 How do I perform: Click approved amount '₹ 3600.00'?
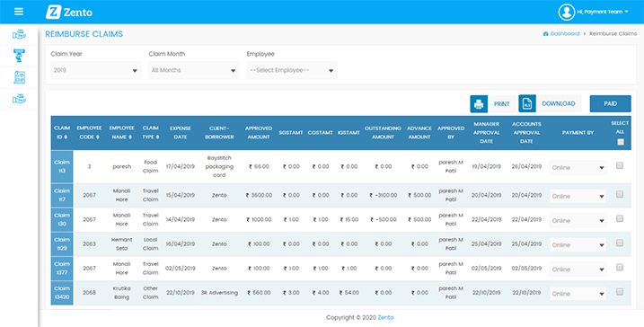pos(259,195)
